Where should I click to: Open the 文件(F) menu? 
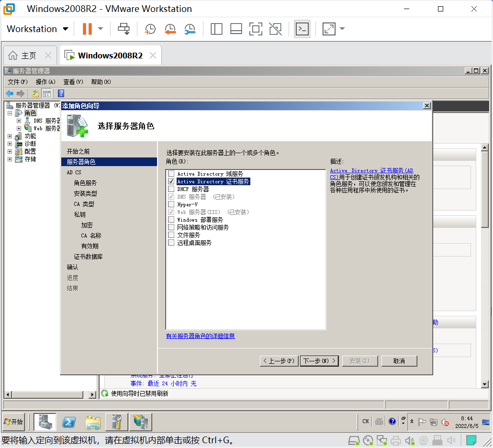pyautogui.click(x=18, y=82)
